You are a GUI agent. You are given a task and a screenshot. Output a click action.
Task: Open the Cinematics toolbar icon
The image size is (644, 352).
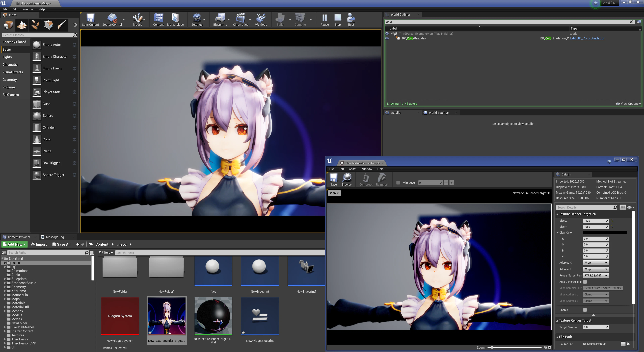click(240, 19)
